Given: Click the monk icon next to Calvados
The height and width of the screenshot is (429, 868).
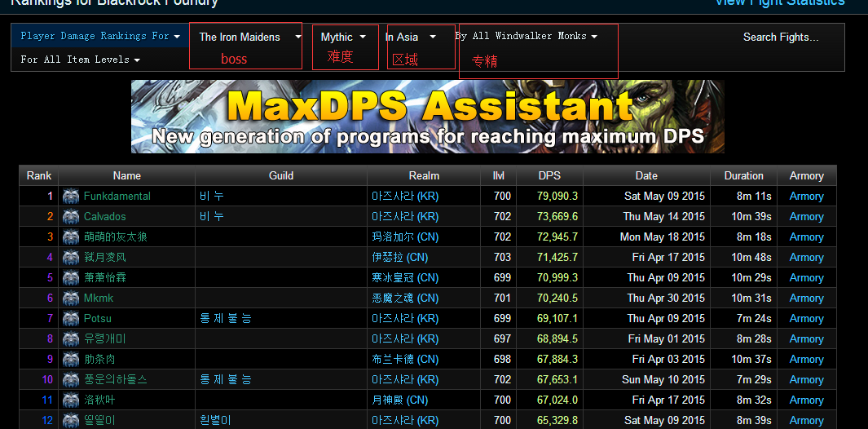Looking at the screenshot, I should [x=71, y=217].
